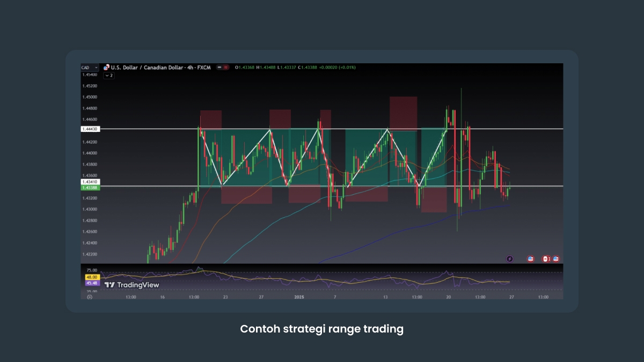Image resolution: width=644 pixels, height=362 pixels.
Task: Click the purple lightning quick-action icon
Action: 509,258
